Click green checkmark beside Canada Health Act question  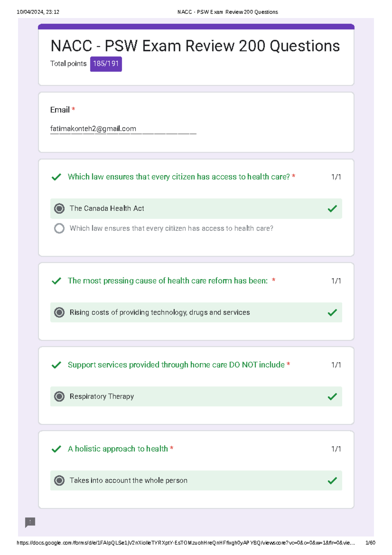point(57,177)
